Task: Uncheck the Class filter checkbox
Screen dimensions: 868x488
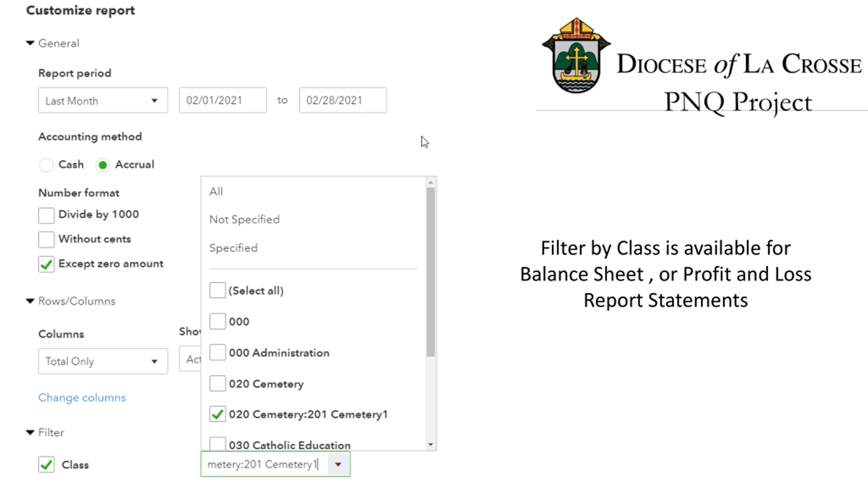Action: coord(46,465)
